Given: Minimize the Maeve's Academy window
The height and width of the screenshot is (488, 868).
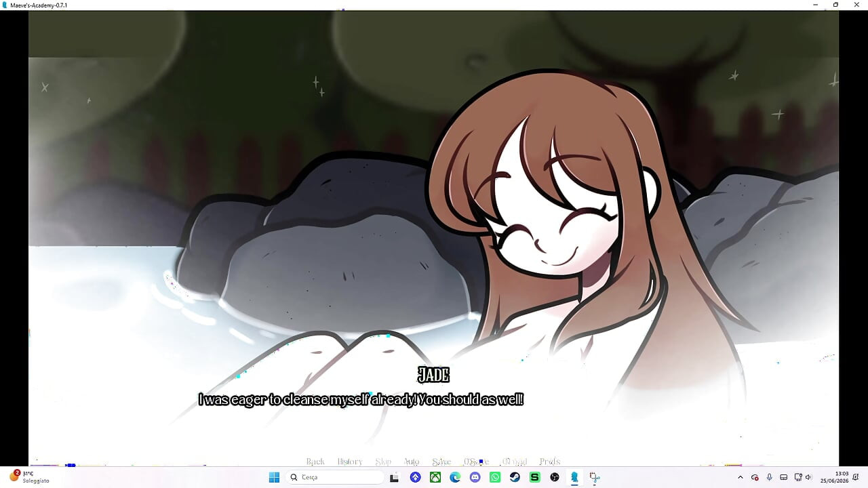Looking at the screenshot, I should tap(815, 5).
